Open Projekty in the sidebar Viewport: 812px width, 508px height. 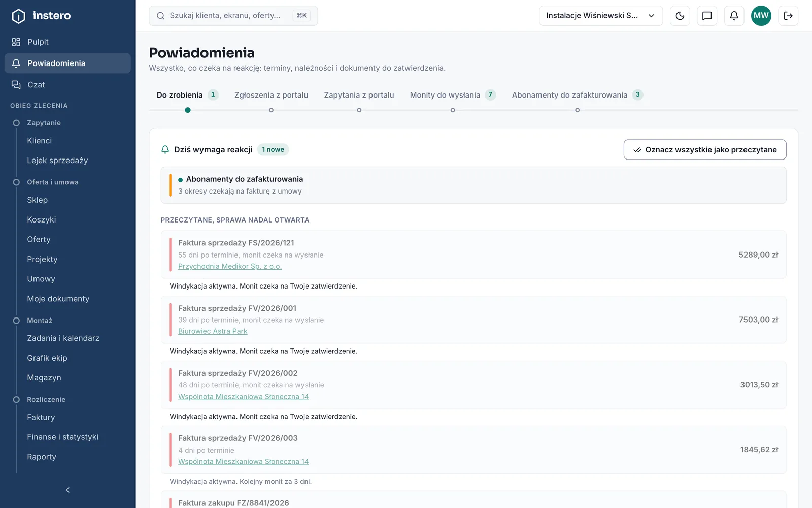pos(42,259)
